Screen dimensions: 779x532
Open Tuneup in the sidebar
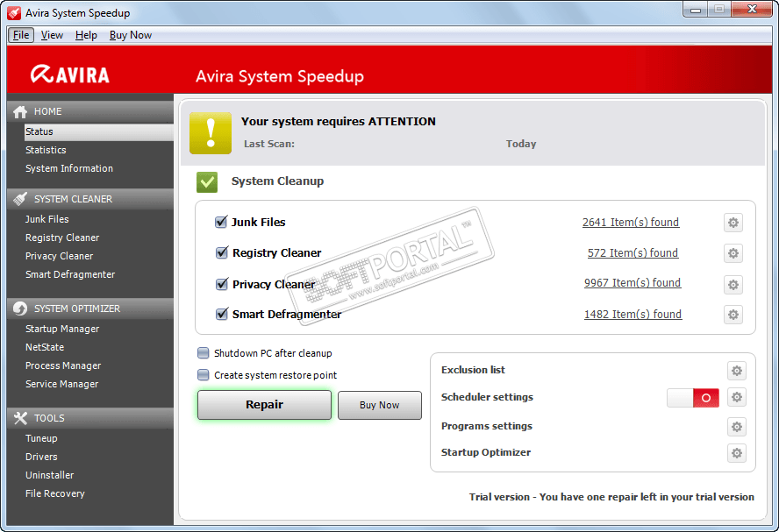coord(41,439)
